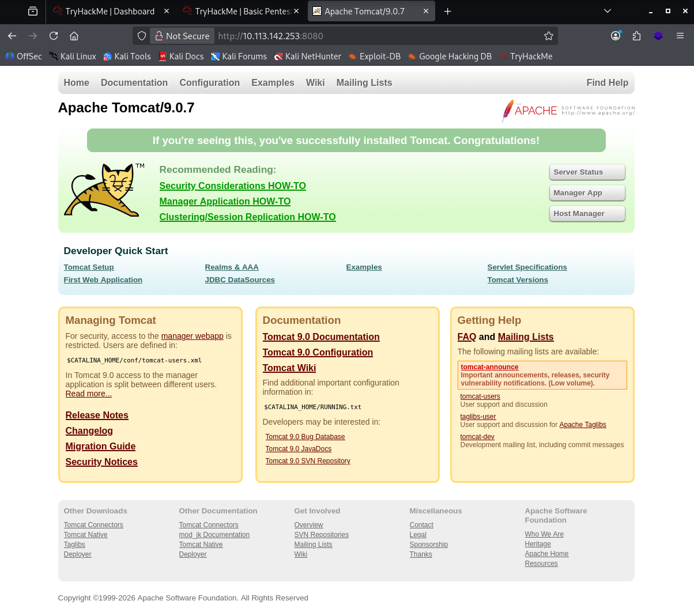Click the home icon in toolbar
Viewport: 694px width, 616px height.
pyautogui.click(x=74, y=36)
